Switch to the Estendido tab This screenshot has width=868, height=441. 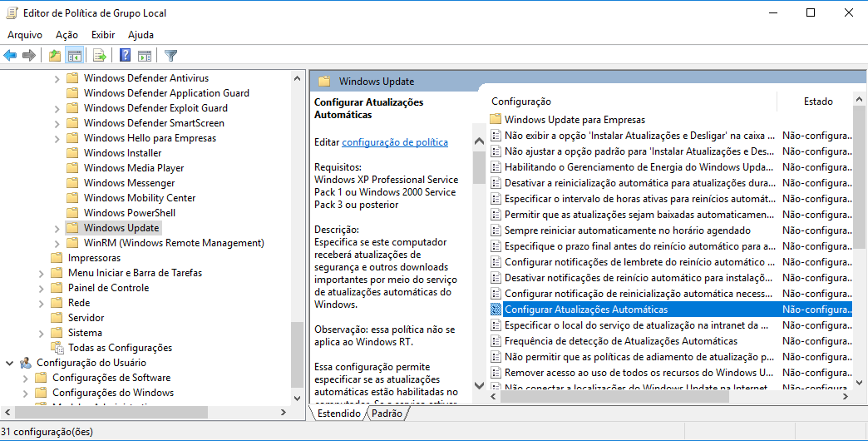338,414
